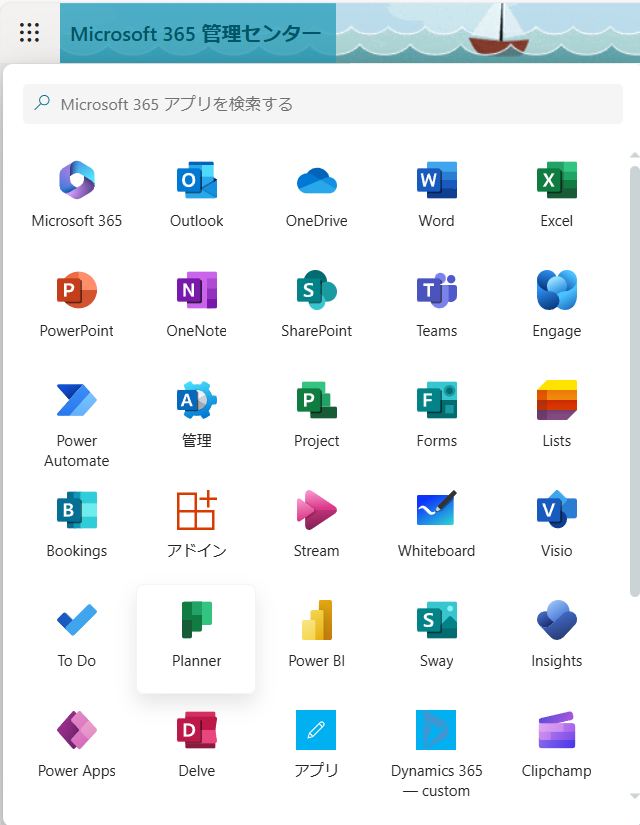Viewport: 640px width, 825px height.
Task: Click the Microsoft 365 アプリを検索する search box
Action: 323,104
